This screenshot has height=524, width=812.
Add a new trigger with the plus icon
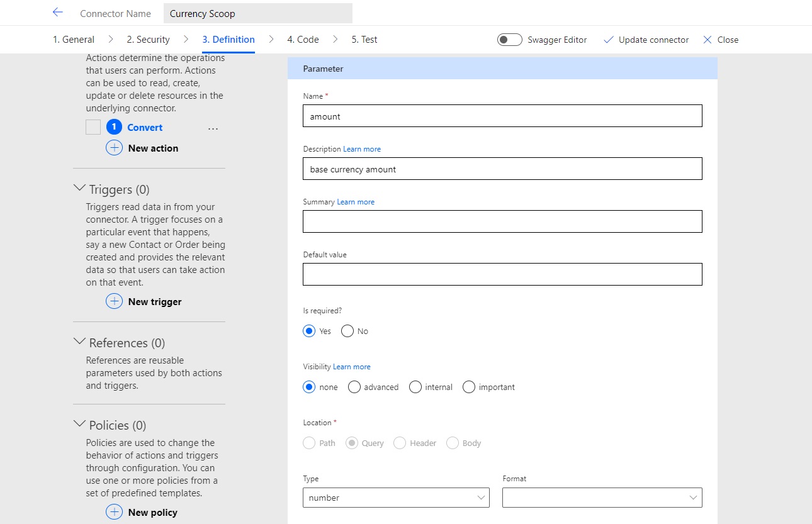click(x=114, y=301)
